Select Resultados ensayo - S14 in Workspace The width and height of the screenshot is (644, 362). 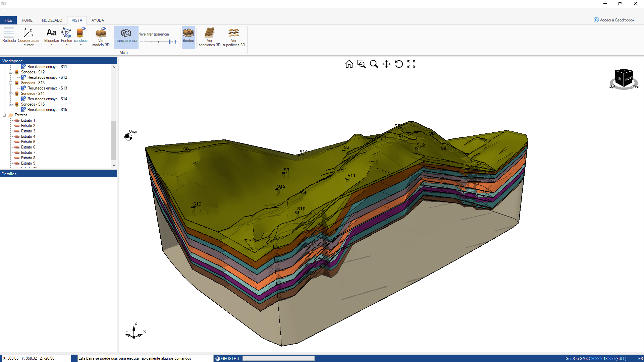click(x=47, y=99)
